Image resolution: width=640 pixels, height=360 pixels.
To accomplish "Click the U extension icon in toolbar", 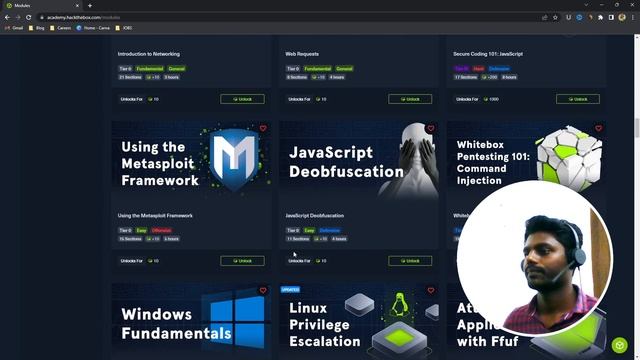I will [x=568, y=18].
